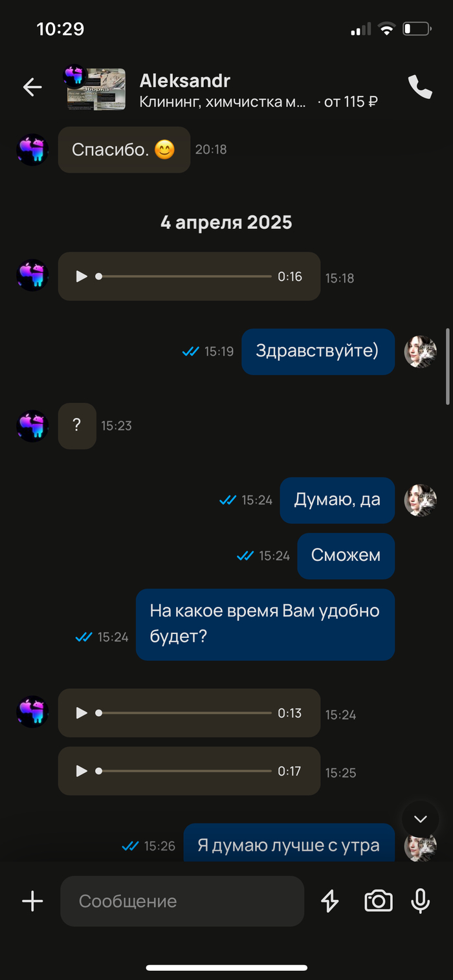This screenshot has width=453, height=980.
Task: Play the 0:13 voice message
Action: tap(82, 713)
